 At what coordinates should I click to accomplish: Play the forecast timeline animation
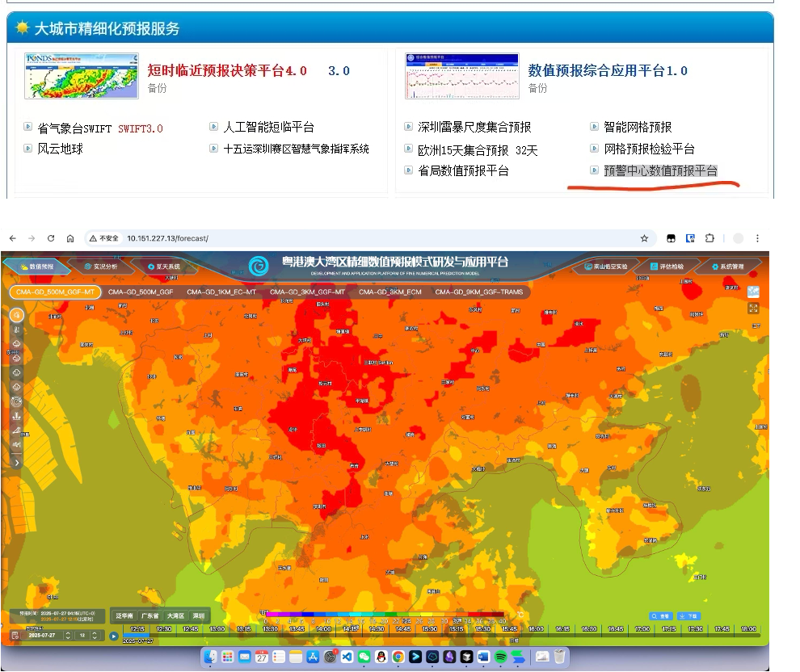pos(113,636)
